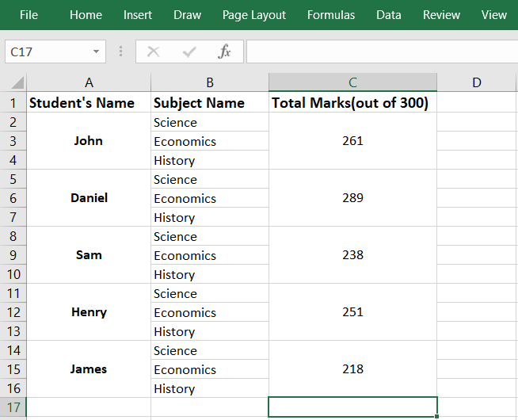Viewport: 518px width, 420px height.
Task: Go to the Draw tab
Action: [x=187, y=15]
